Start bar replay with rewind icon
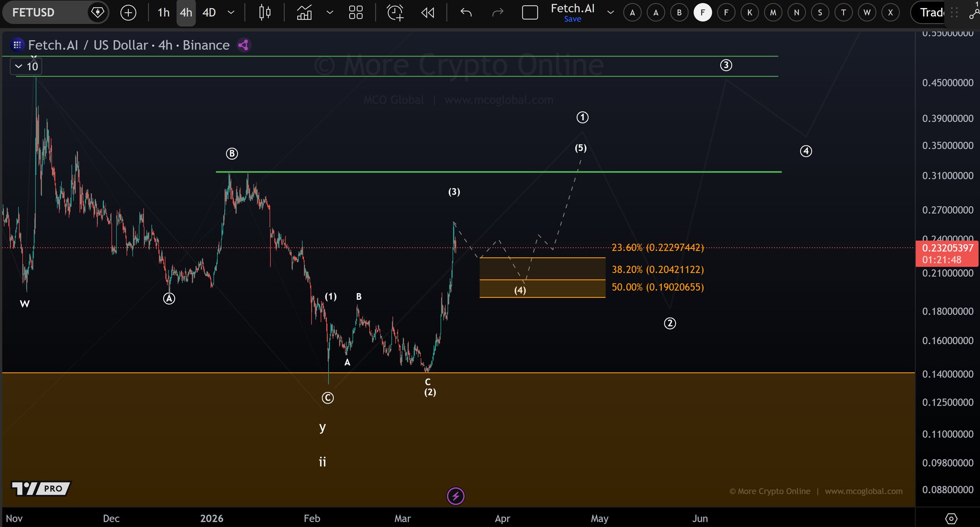The height and width of the screenshot is (527, 980). 427,12
